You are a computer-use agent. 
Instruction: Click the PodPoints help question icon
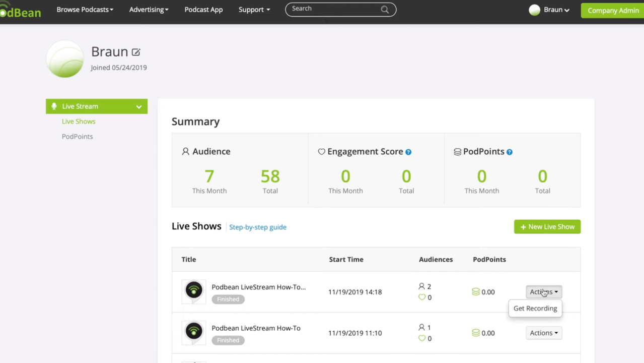(510, 152)
